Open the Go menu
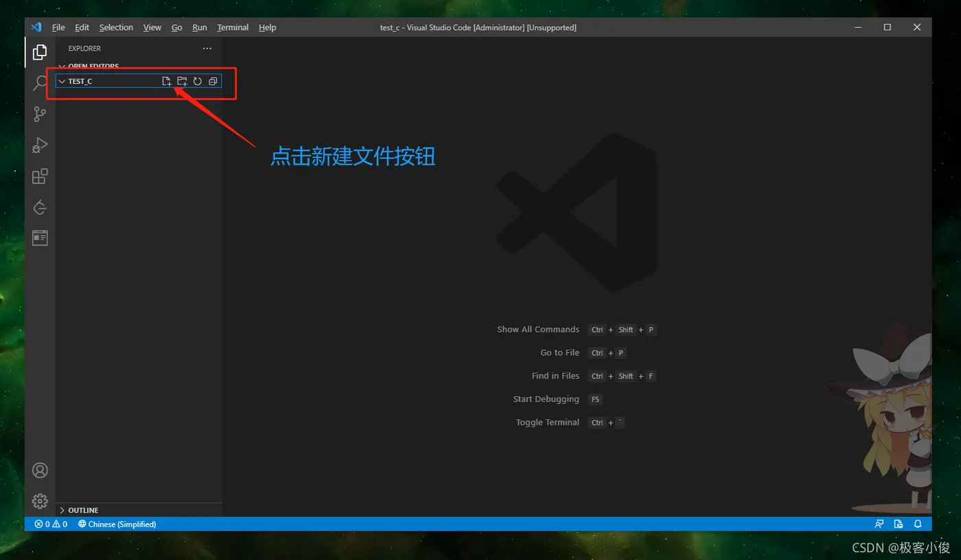 point(176,27)
